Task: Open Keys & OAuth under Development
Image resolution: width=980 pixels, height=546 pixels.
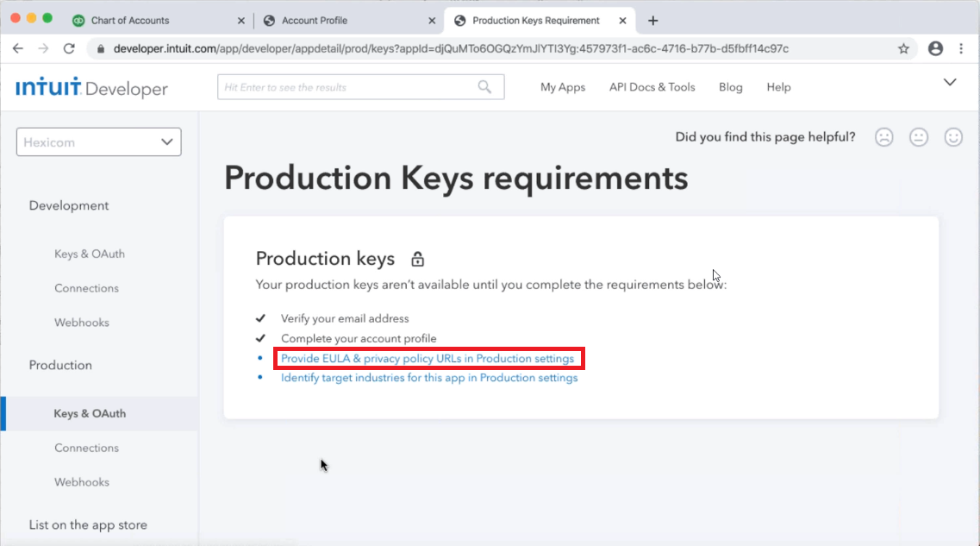Action: point(90,254)
